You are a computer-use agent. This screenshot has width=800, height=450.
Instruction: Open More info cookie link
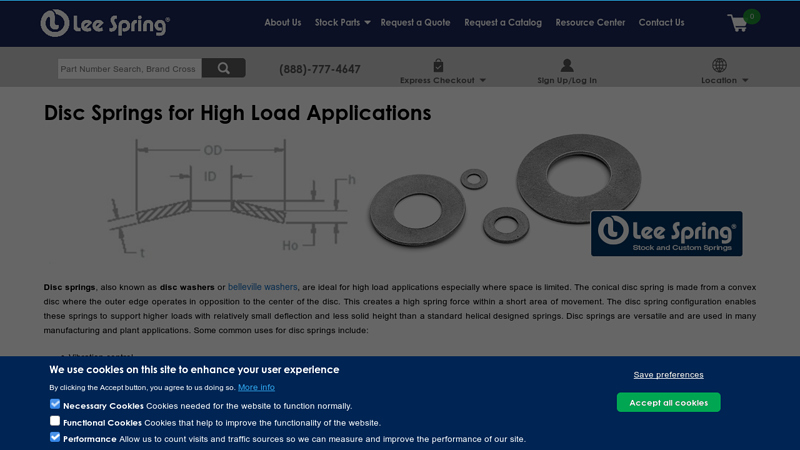(x=256, y=387)
